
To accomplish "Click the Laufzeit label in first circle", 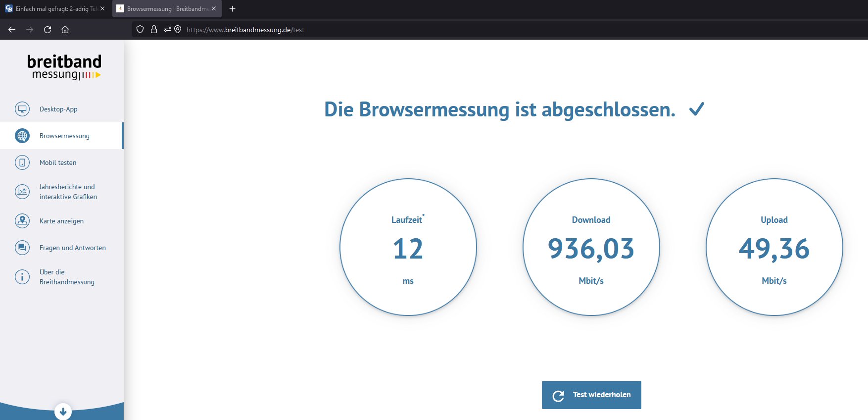I will coord(407,220).
